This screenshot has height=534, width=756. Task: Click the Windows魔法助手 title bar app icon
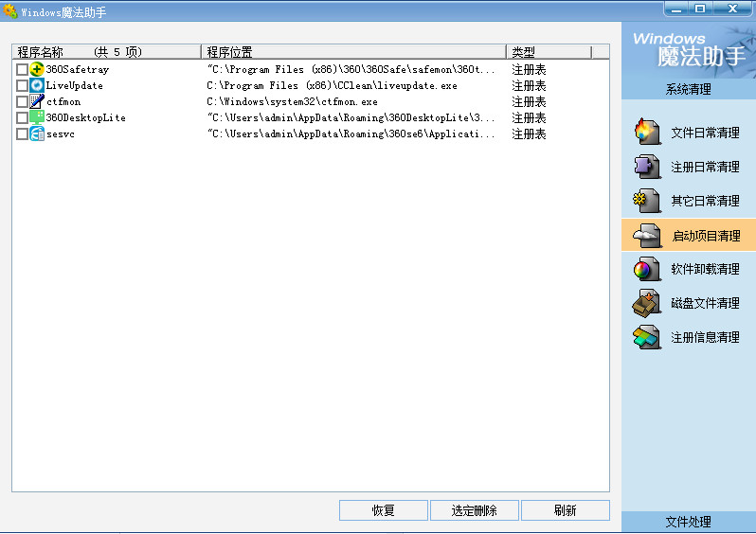[10, 10]
